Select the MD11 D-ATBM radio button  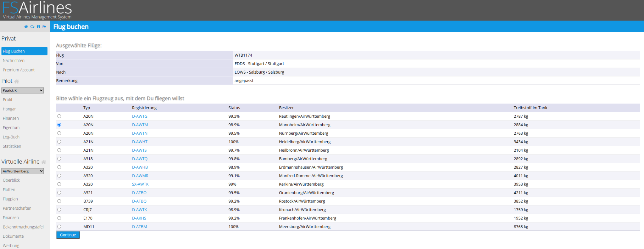(x=59, y=227)
